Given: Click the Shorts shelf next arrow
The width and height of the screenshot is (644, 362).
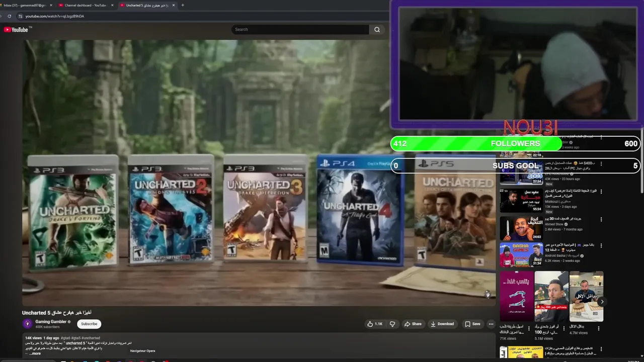Looking at the screenshot, I should [x=602, y=302].
